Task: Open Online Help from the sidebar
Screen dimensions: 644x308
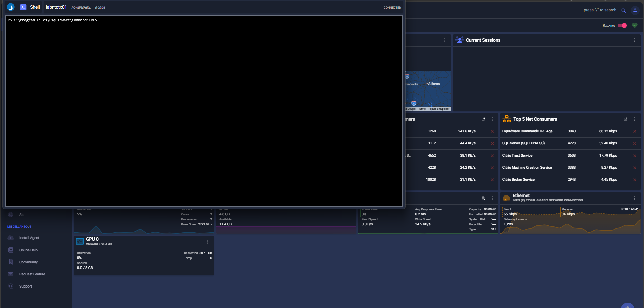Action: tap(29, 250)
